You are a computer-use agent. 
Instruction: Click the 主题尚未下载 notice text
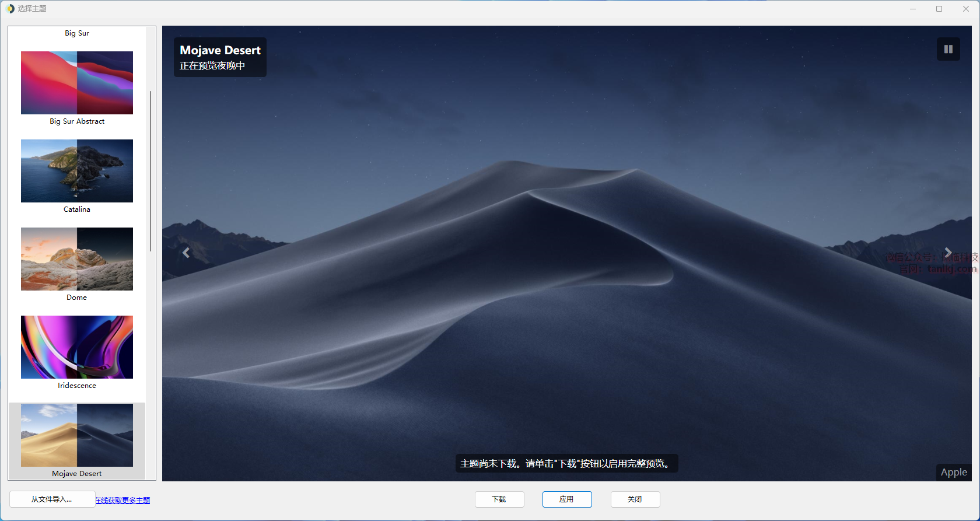click(x=566, y=464)
